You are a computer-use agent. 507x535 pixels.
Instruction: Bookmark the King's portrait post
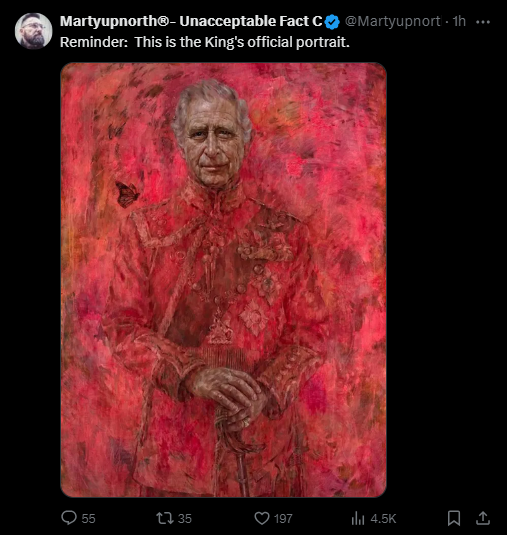point(454,518)
